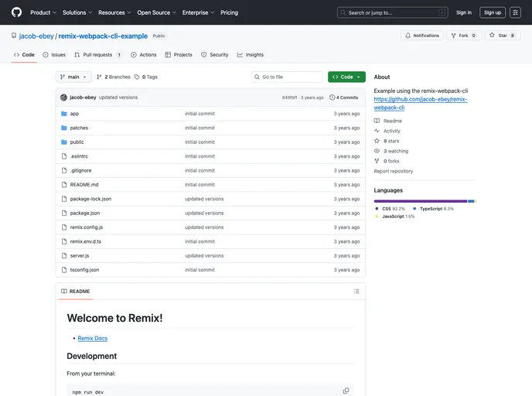The image size is (532, 396).
Task: Open the main branch selector dropdown
Action: tap(73, 77)
